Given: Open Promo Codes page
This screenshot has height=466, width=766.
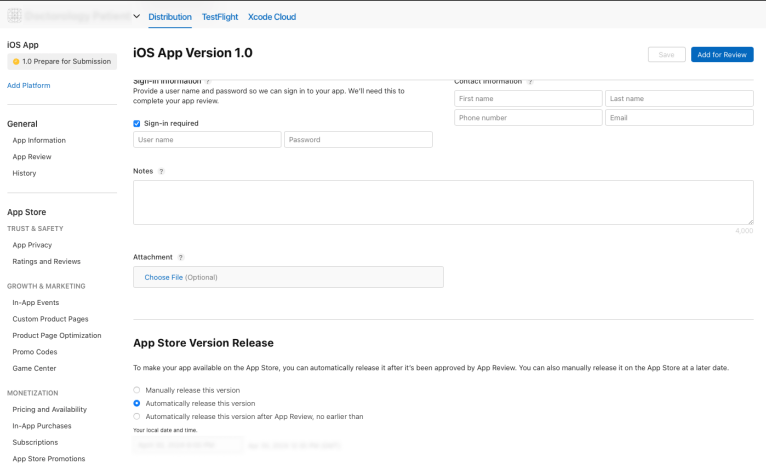Looking at the screenshot, I should click(x=35, y=352).
